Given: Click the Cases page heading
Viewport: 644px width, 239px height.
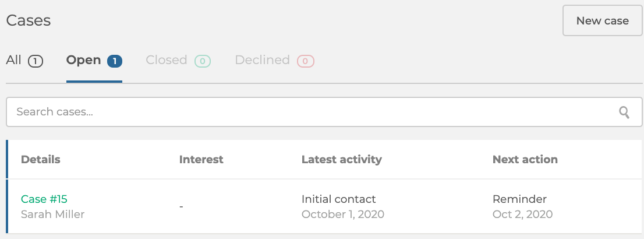Looking at the screenshot, I should click(29, 20).
